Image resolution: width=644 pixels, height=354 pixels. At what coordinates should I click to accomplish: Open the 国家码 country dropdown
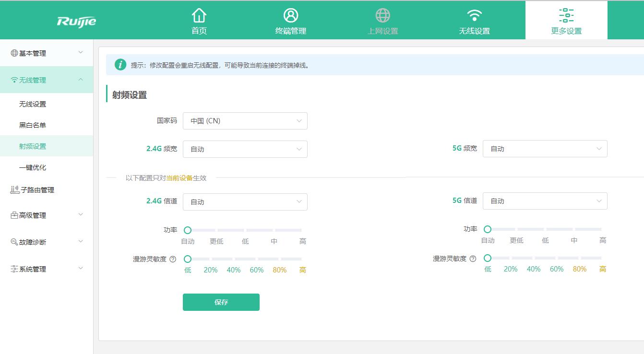(245, 120)
